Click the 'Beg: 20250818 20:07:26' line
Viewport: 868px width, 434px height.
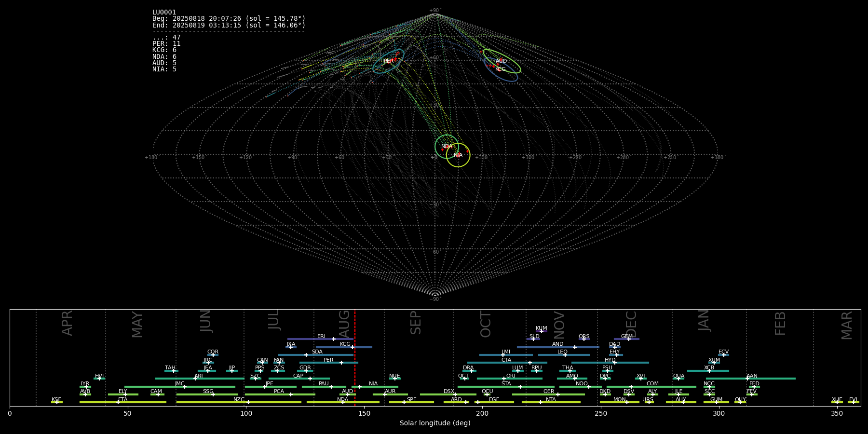[229, 19]
